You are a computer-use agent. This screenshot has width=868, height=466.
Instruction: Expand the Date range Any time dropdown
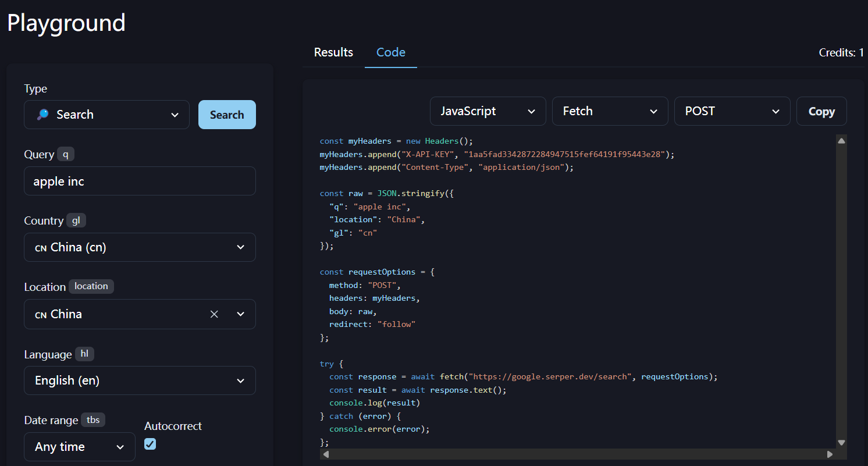(80, 447)
